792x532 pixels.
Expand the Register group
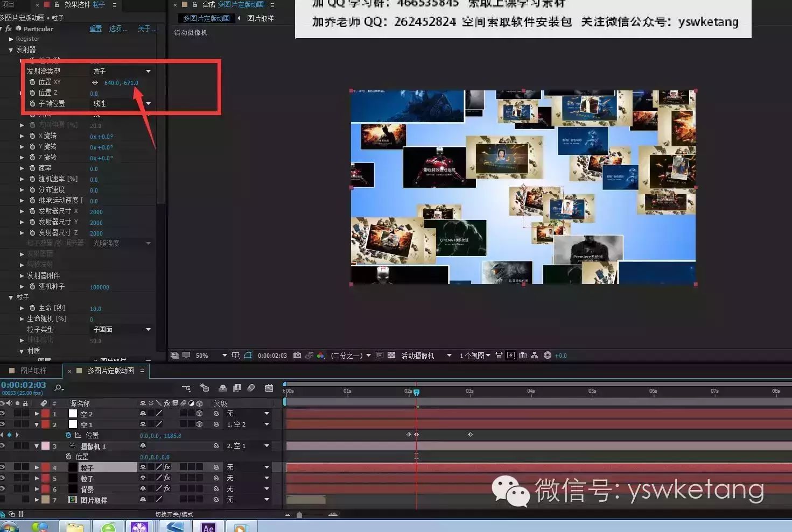point(11,39)
